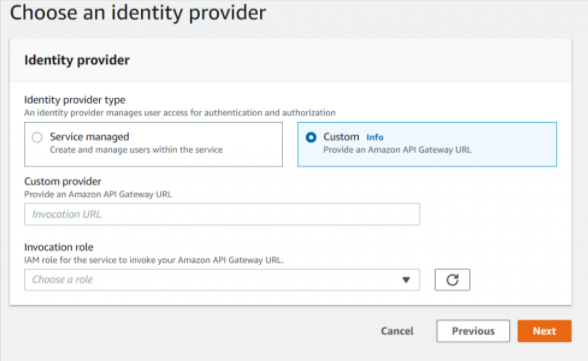The image size is (588, 361).
Task: Focus the Invocation URL input field
Action: [x=222, y=214]
